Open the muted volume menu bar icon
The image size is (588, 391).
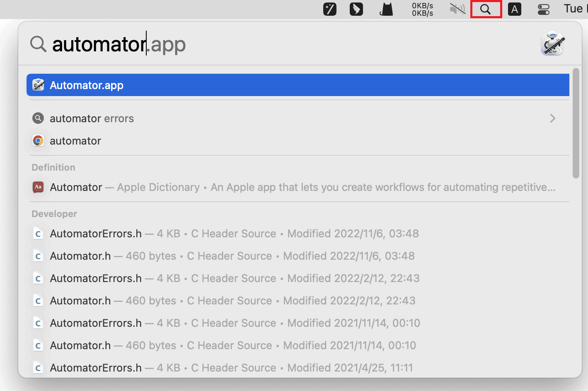457,9
